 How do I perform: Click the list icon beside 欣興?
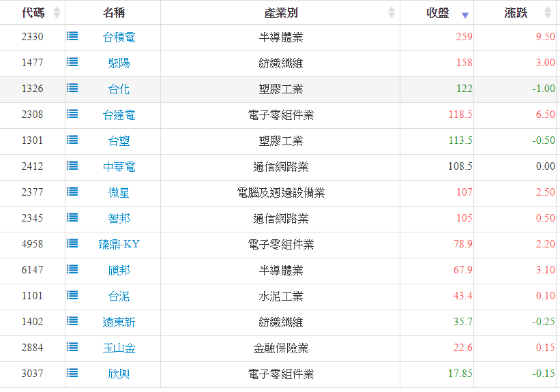72,374
